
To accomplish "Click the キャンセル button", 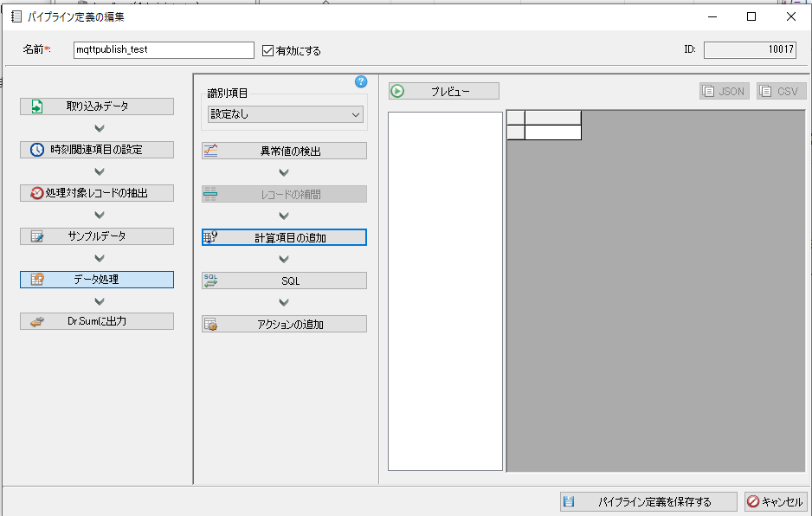I will (776, 501).
